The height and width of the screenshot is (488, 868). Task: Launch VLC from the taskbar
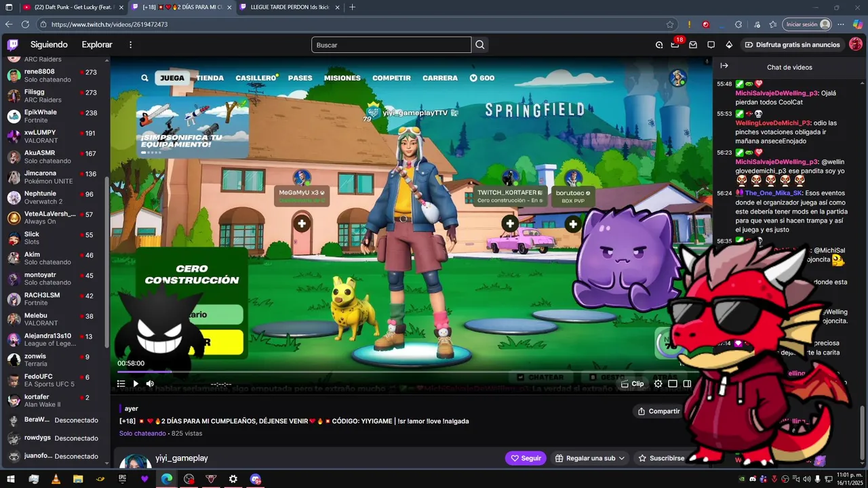coord(56,479)
